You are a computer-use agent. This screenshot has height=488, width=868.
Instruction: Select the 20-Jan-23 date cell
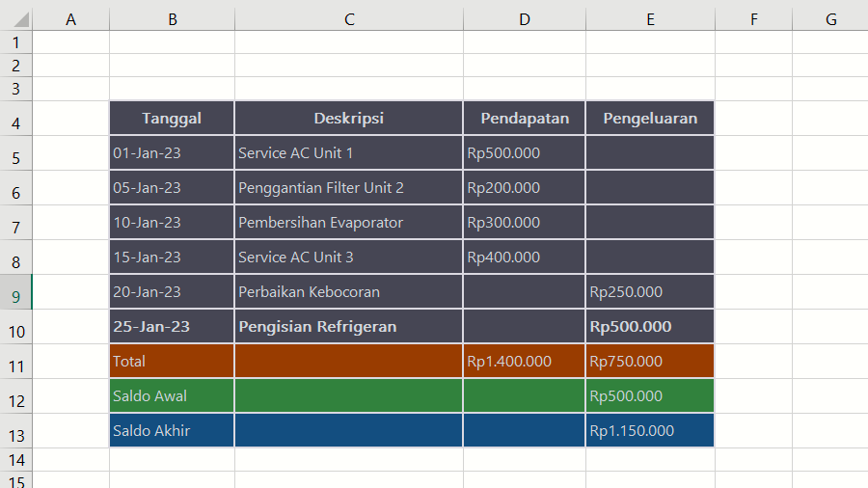coord(172,291)
